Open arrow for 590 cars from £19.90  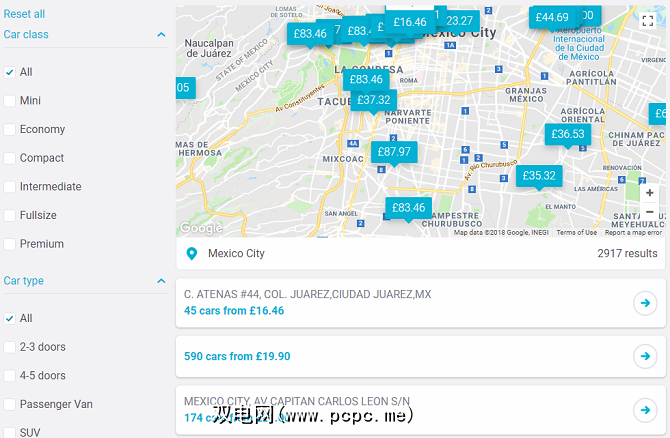[x=645, y=356]
